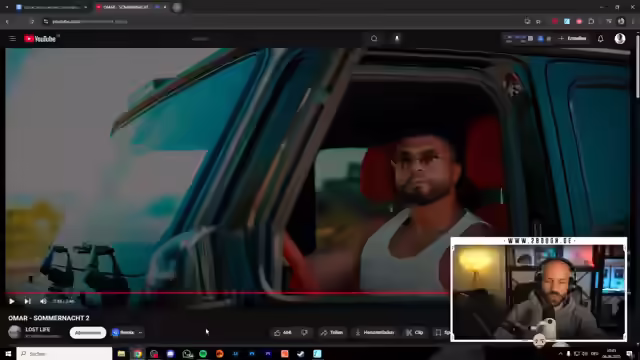The image size is (640, 360).
Task: Click the page vertical scrollbar
Action: (638, 67)
